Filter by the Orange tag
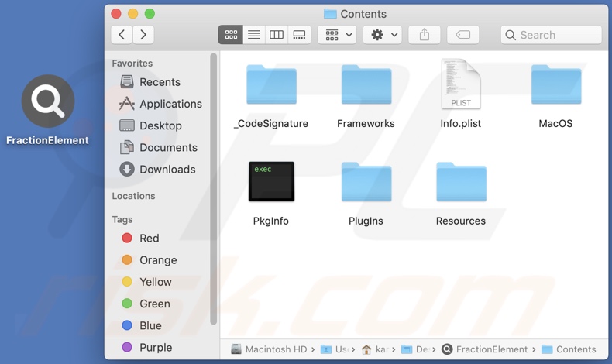The width and height of the screenshot is (612, 364). (x=149, y=259)
